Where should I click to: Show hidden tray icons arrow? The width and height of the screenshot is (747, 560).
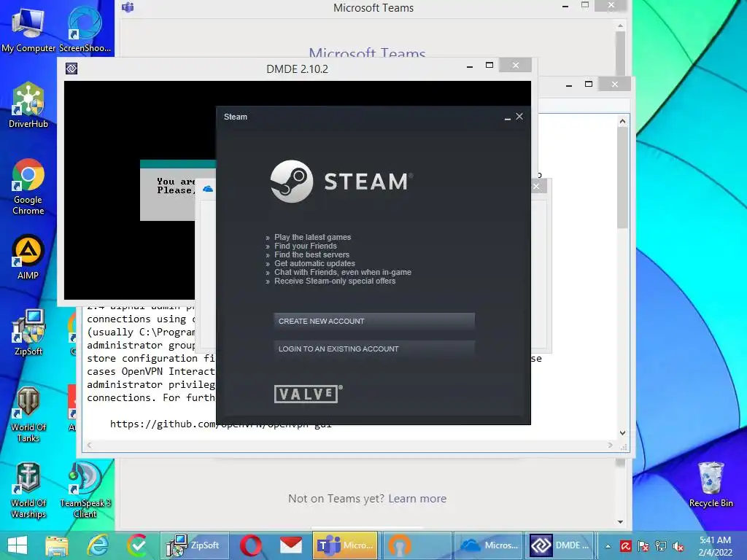click(608, 546)
